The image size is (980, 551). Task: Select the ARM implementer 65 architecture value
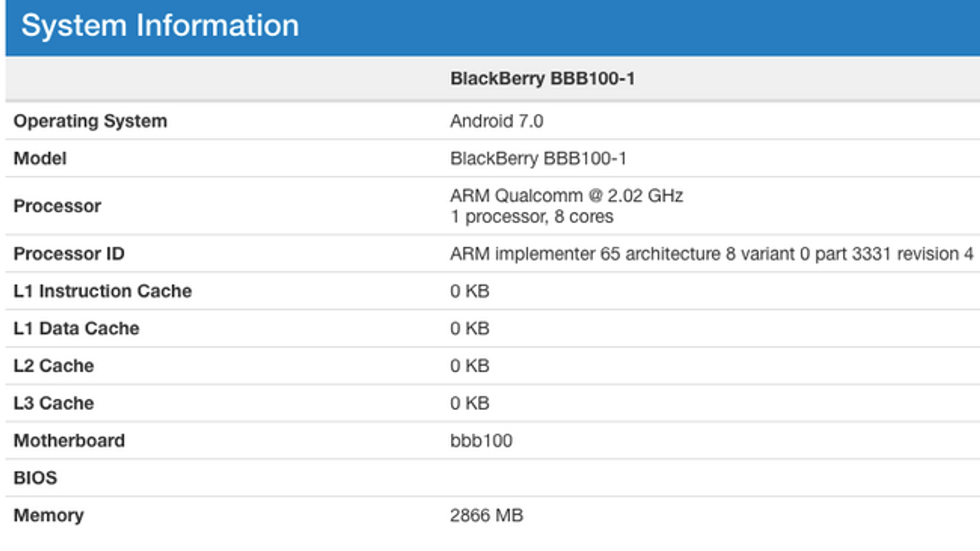711,254
